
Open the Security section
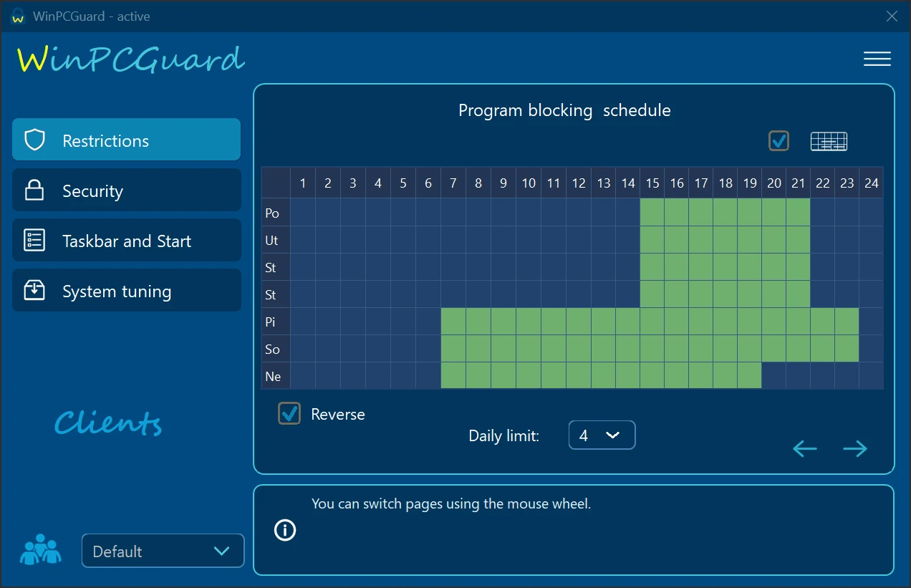tap(126, 190)
